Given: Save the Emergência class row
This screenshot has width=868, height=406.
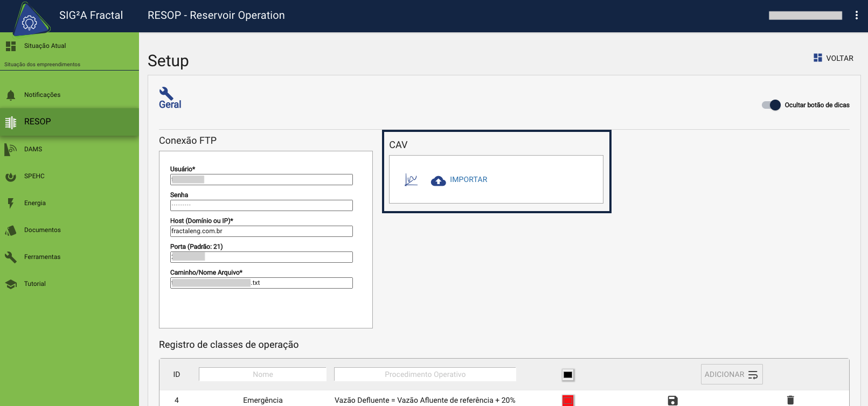Looking at the screenshot, I should [672, 400].
